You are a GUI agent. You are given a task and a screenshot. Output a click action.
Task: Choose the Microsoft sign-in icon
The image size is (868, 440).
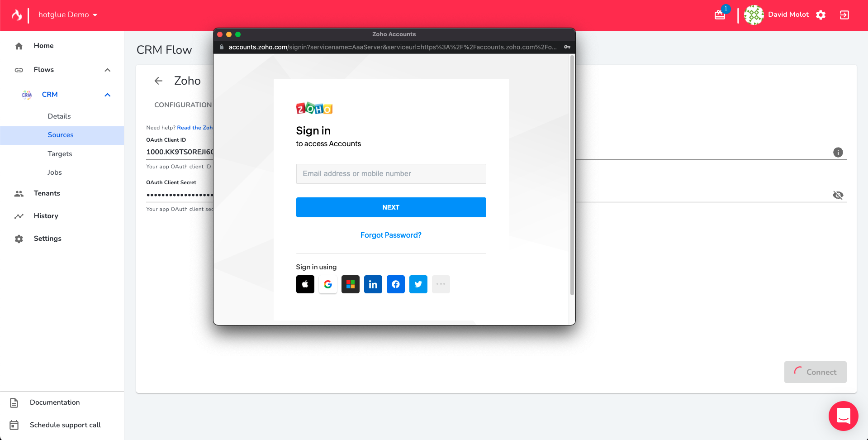350,284
